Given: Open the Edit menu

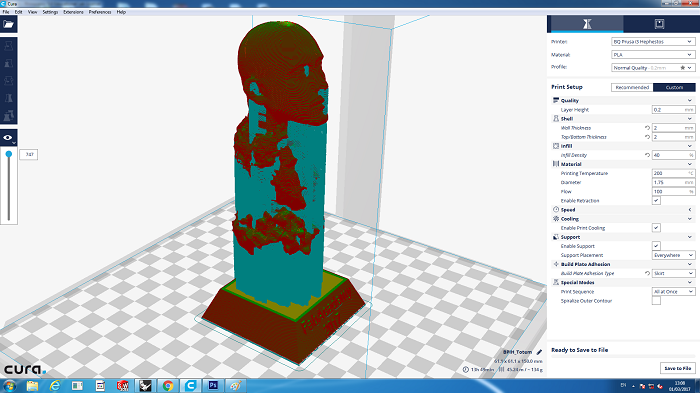Looking at the screenshot, I should [18, 12].
